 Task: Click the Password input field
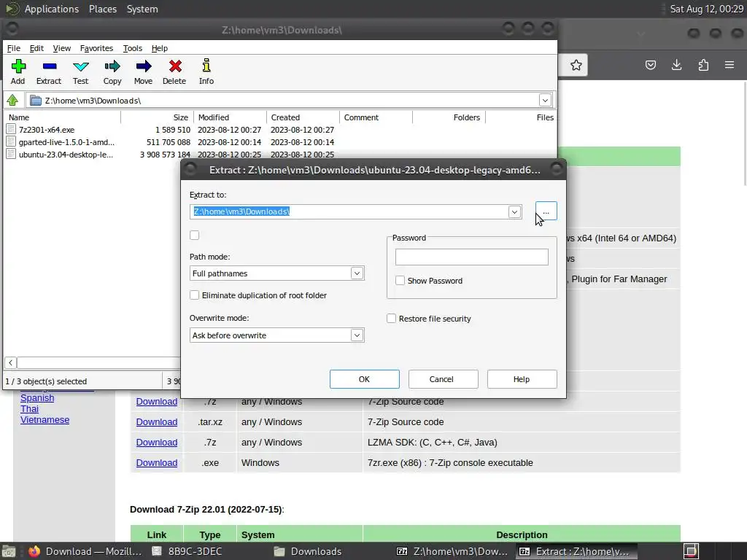(x=472, y=257)
